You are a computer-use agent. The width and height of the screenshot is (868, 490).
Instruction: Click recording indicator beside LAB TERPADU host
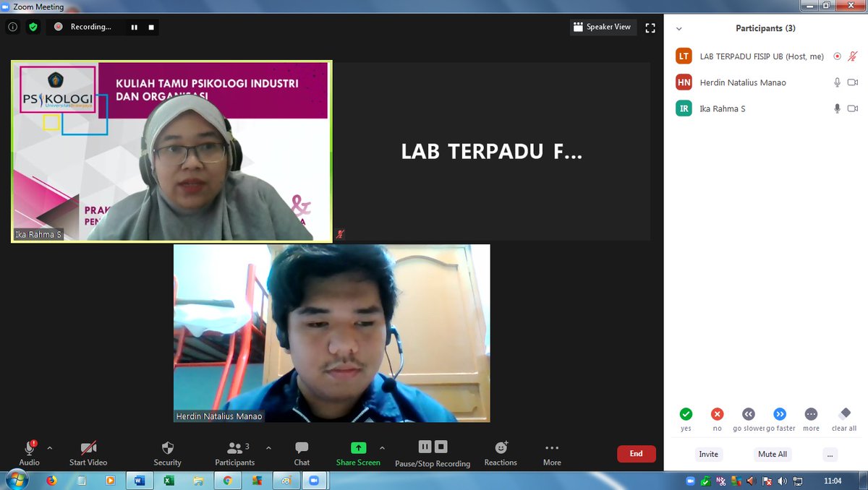tap(837, 56)
